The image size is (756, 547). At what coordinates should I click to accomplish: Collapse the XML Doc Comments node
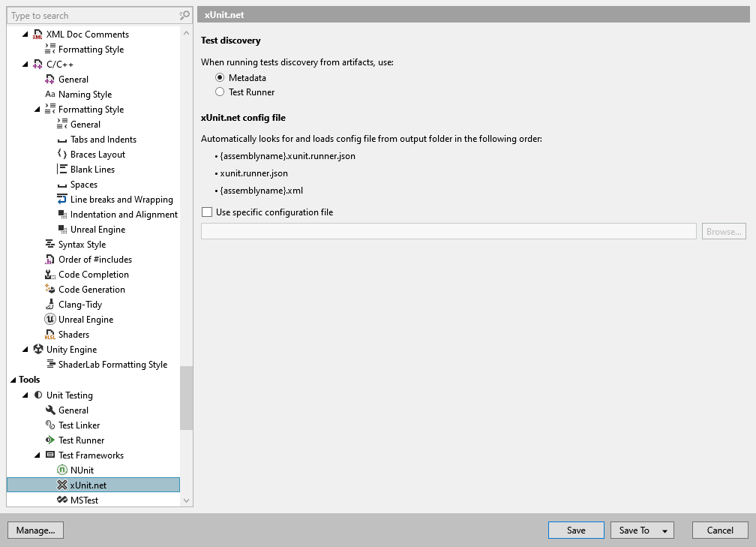(25, 35)
